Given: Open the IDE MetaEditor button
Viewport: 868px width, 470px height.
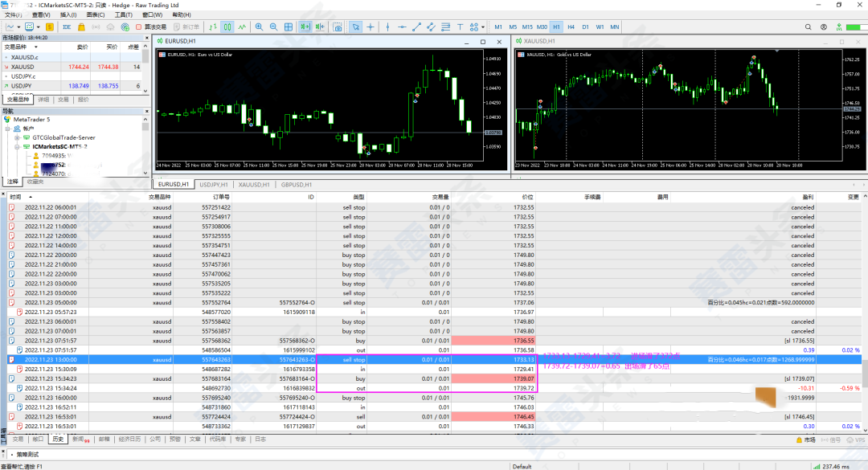Looking at the screenshot, I should coord(67,27).
